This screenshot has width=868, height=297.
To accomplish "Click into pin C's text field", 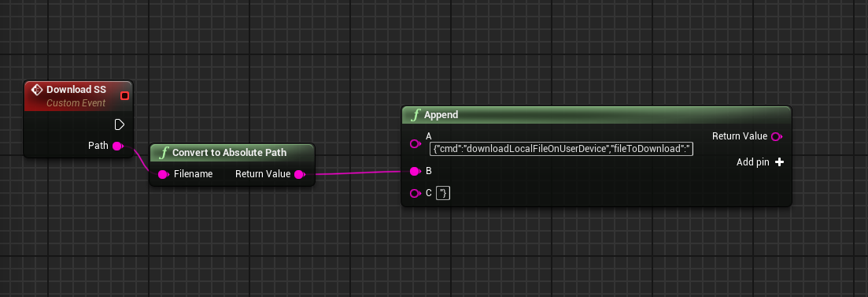I will click(443, 193).
